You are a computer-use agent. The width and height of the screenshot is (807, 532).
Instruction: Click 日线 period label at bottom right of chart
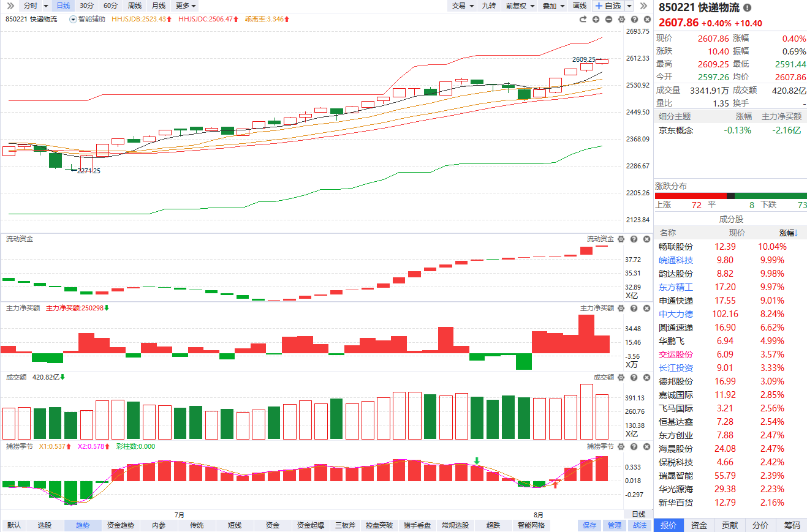(638, 514)
